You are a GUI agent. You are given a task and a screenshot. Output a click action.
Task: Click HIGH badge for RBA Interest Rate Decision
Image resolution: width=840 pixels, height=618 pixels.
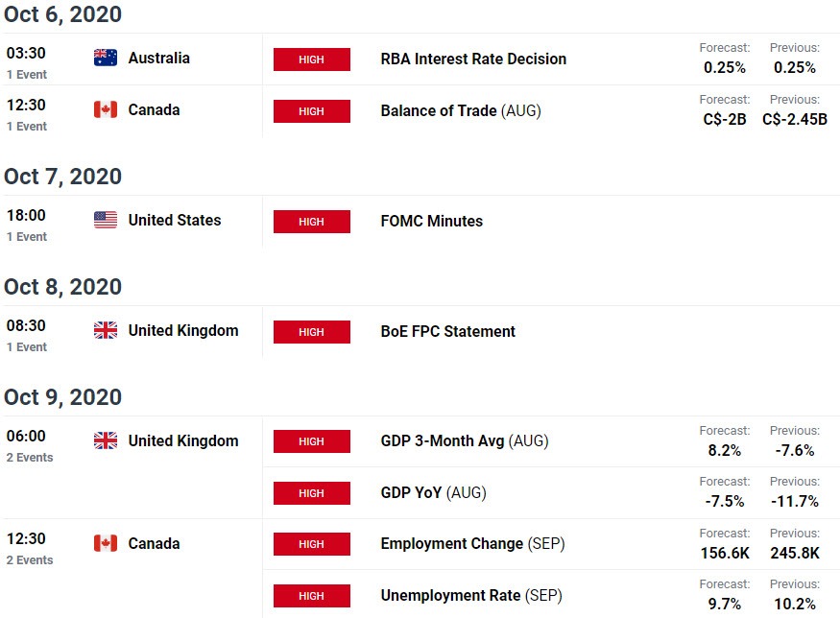(312, 59)
